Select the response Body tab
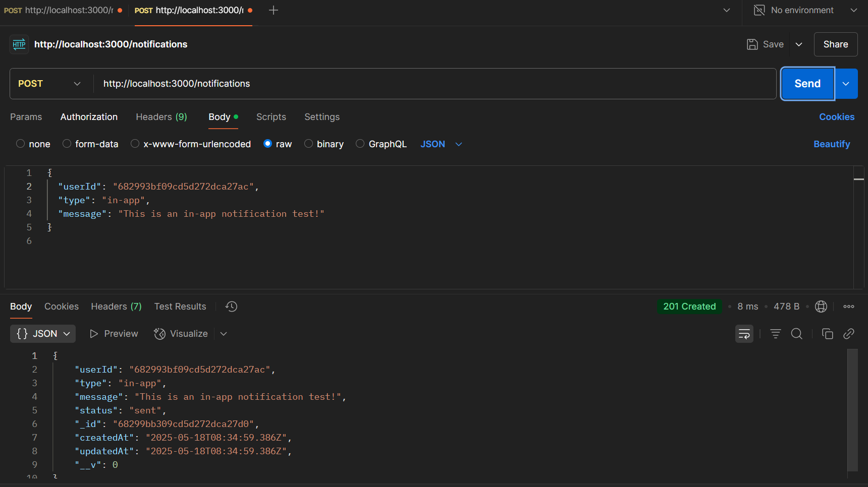 point(21,307)
